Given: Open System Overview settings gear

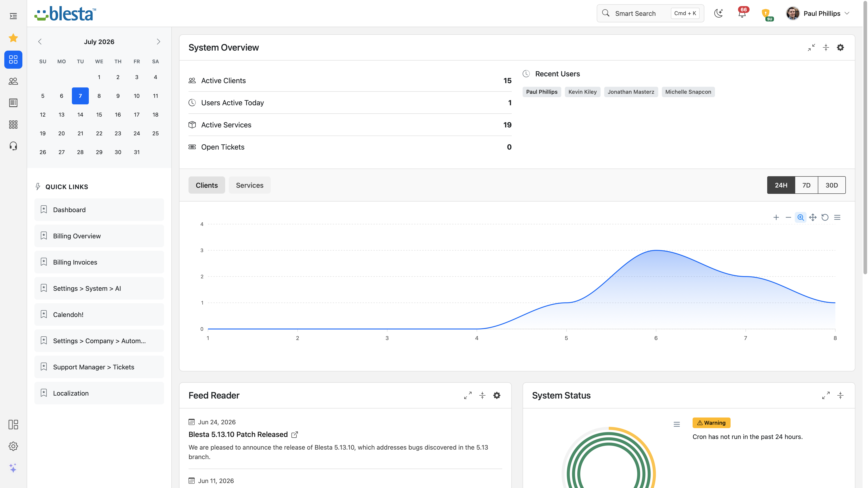Looking at the screenshot, I should coord(840,47).
